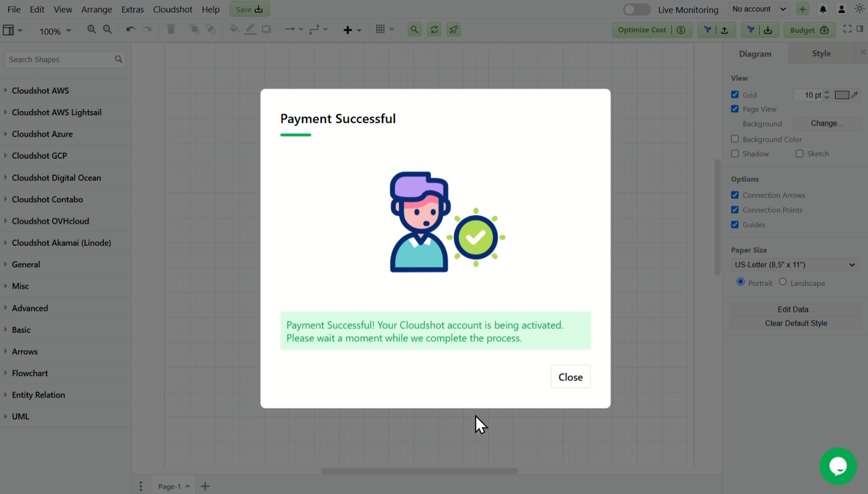
Task: Open the File menu
Action: 14,9
